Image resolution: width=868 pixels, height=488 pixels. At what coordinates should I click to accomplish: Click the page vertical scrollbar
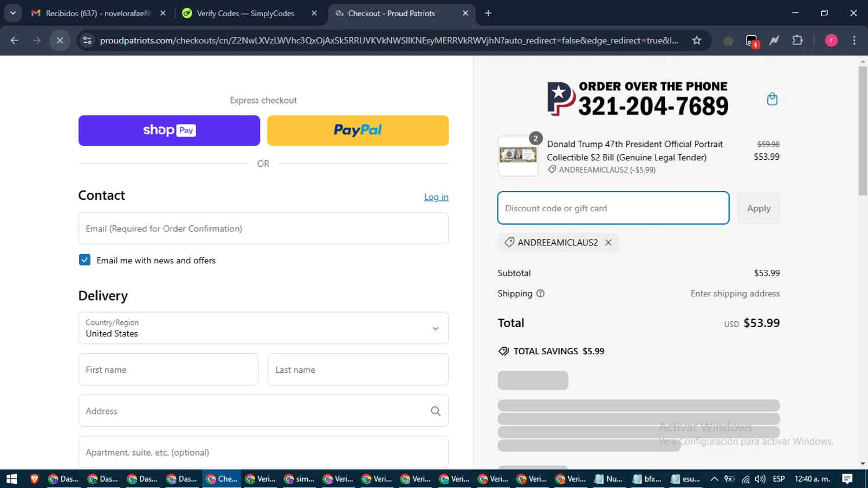tap(863, 130)
